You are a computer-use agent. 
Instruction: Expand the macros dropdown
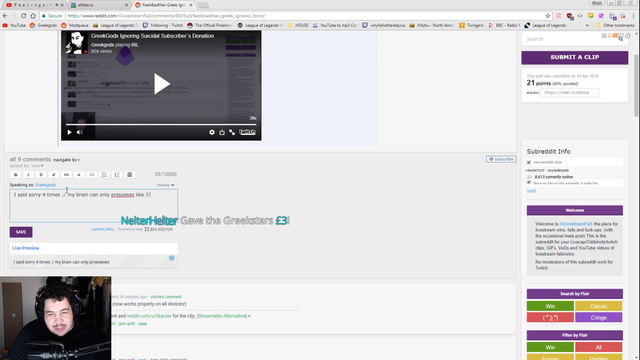click(166, 185)
